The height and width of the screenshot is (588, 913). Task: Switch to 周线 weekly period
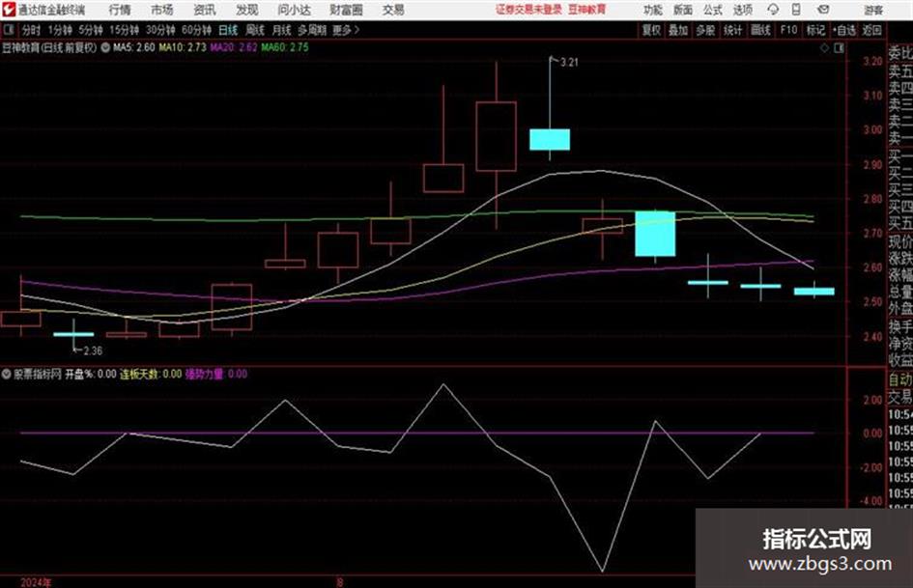255,30
